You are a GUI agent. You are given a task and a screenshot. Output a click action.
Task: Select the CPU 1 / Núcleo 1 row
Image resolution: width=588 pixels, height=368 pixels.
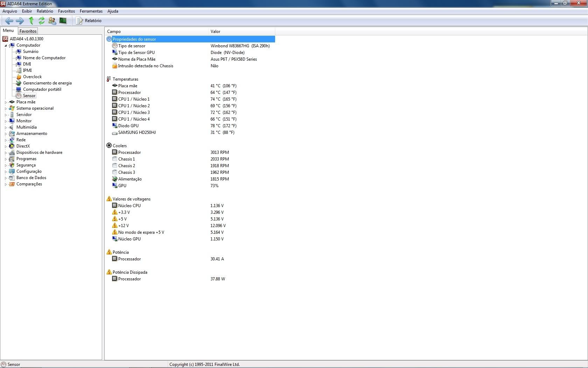pyautogui.click(x=190, y=99)
